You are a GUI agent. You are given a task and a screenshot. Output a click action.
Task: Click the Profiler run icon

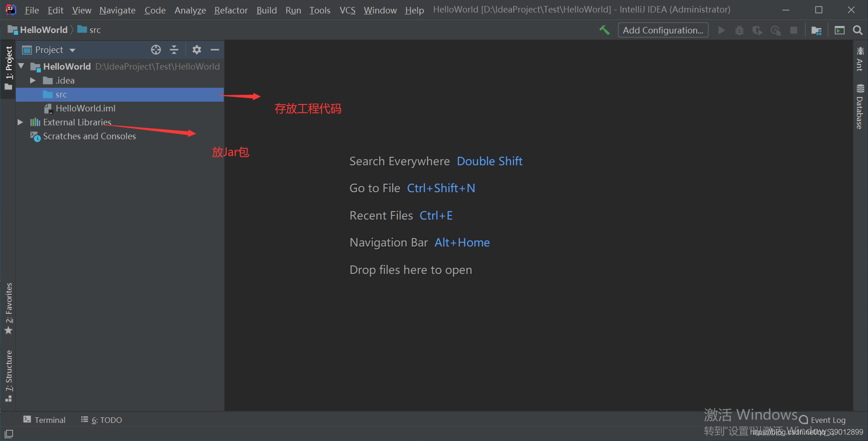click(776, 30)
